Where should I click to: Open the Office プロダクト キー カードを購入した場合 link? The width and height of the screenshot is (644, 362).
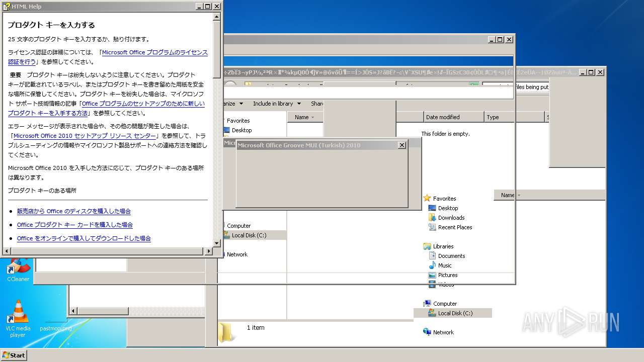[x=75, y=225]
